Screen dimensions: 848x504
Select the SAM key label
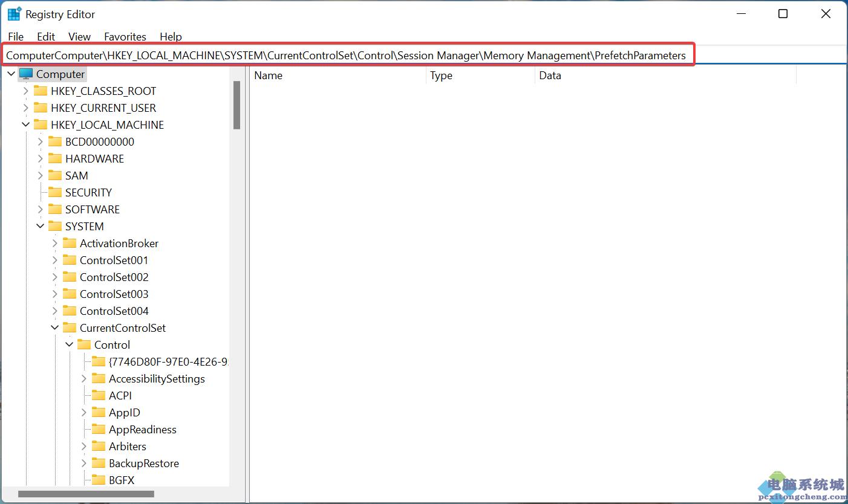[77, 175]
